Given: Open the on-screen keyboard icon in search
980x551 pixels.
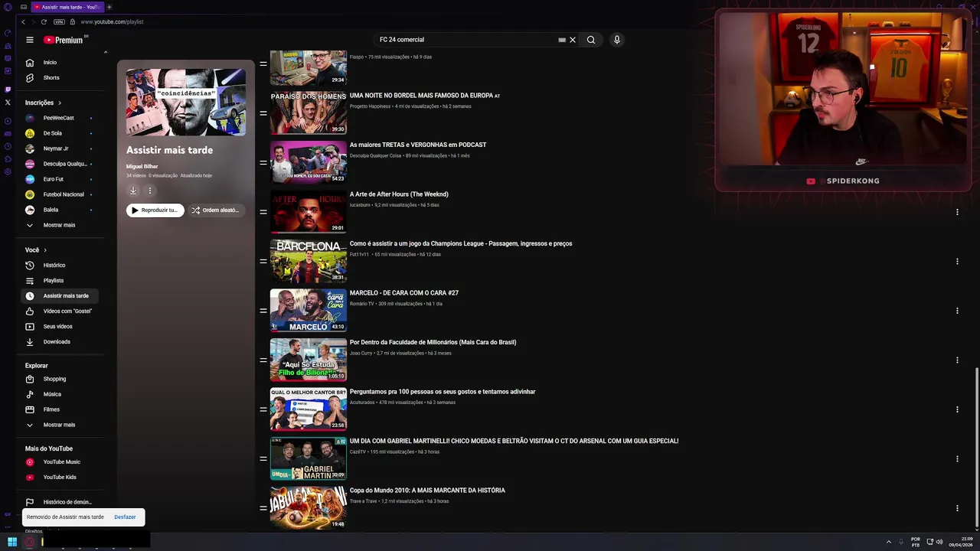Looking at the screenshot, I should [562, 40].
